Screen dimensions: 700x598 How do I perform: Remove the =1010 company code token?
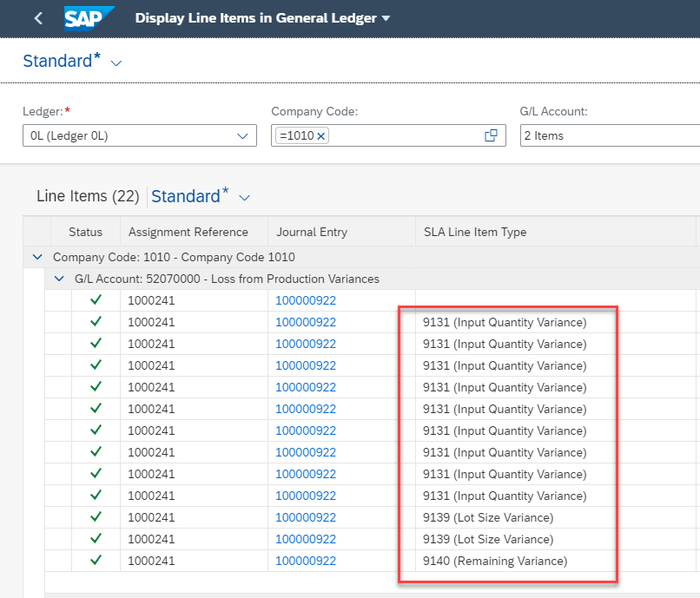[x=320, y=136]
